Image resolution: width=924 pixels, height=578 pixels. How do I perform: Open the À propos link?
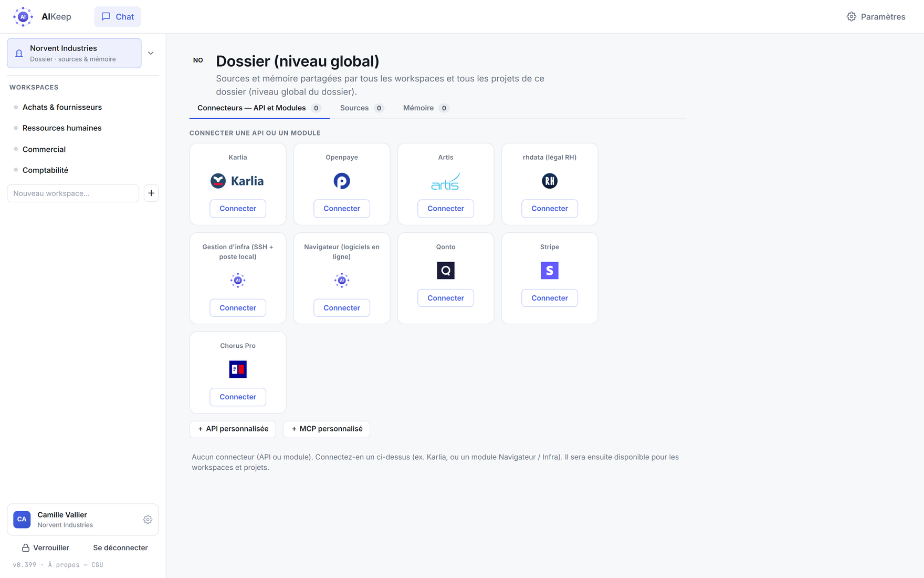[64, 565]
